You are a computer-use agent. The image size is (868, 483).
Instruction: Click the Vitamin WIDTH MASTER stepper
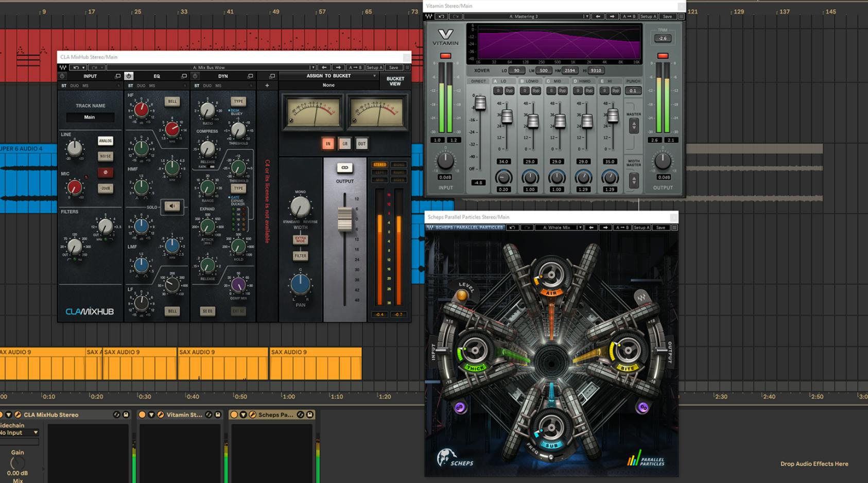(634, 180)
